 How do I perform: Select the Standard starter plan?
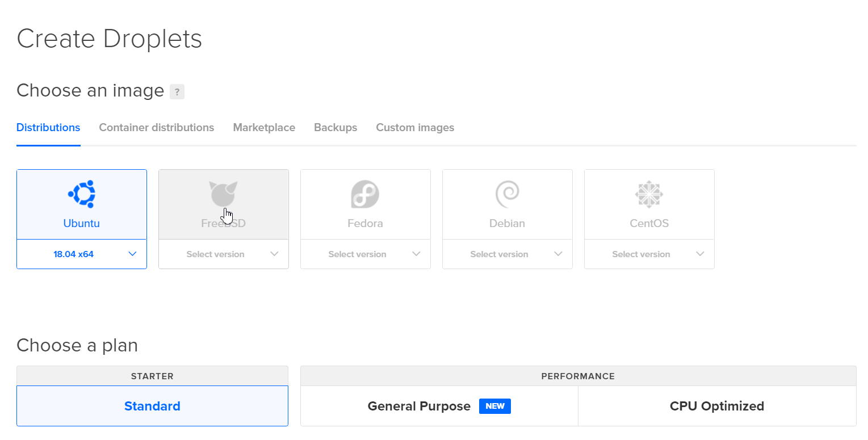click(x=152, y=406)
